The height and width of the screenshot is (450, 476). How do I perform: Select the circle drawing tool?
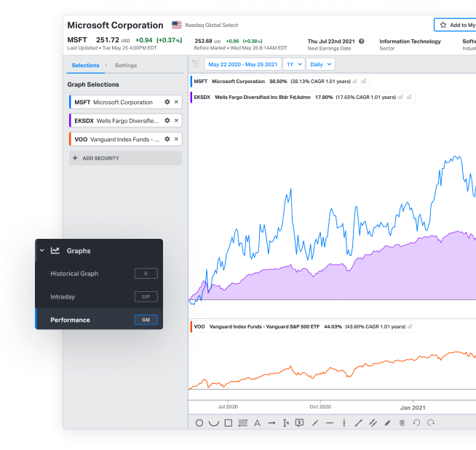pos(199,422)
